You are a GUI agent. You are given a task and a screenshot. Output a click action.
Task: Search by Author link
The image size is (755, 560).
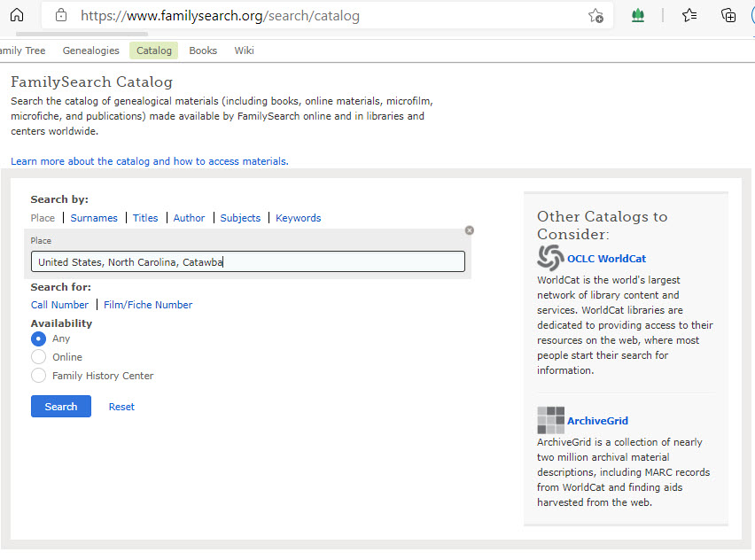[x=189, y=218]
